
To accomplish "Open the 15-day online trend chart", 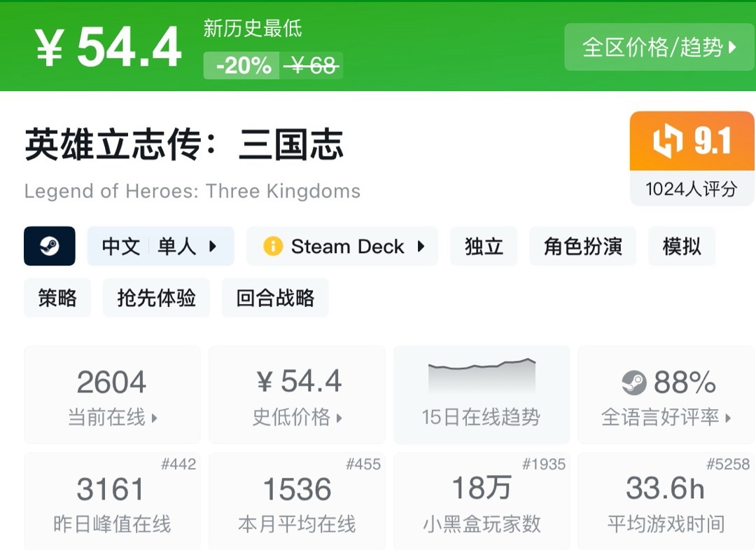I will pos(481,394).
